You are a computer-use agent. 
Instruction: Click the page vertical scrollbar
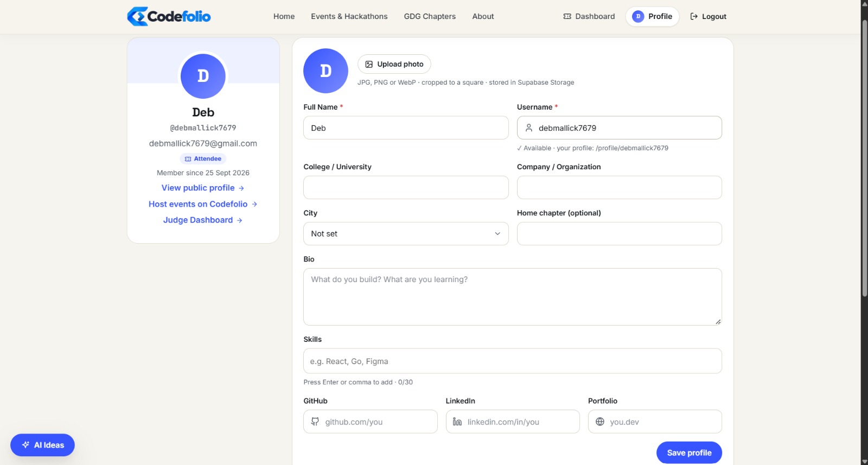(x=864, y=157)
